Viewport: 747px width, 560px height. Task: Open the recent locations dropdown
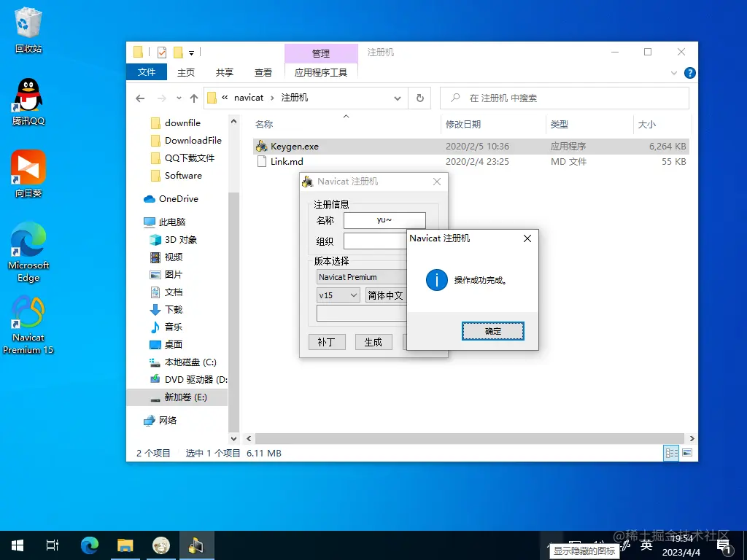pyautogui.click(x=179, y=98)
